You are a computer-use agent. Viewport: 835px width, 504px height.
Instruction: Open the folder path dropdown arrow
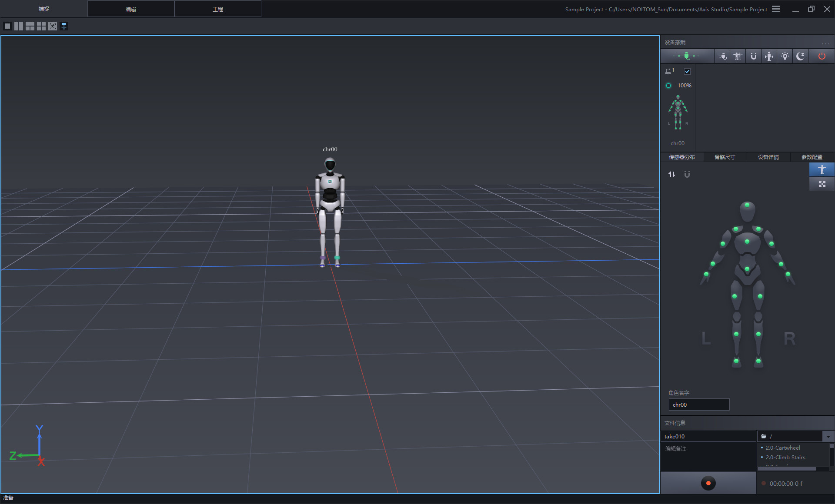[828, 436]
